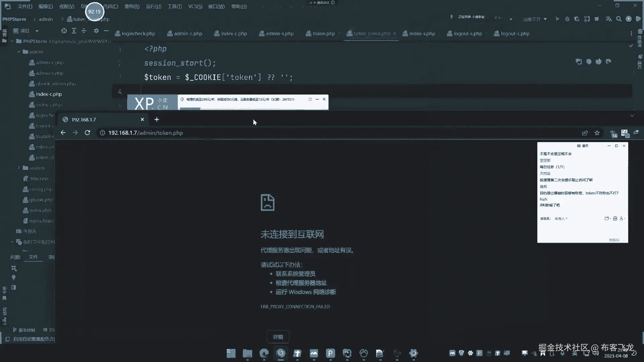Click the browser address bar URL
Screen dimensions: 644x362
pos(146,133)
